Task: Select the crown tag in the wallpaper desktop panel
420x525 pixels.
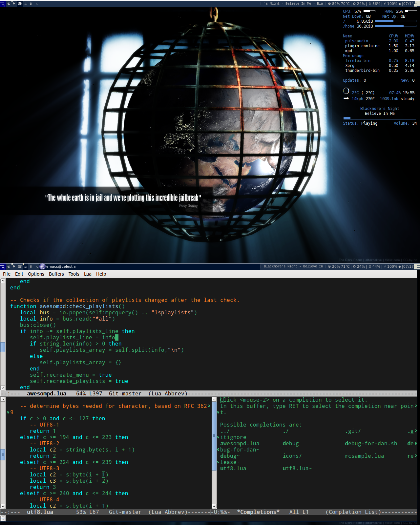Action: coord(31,4)
